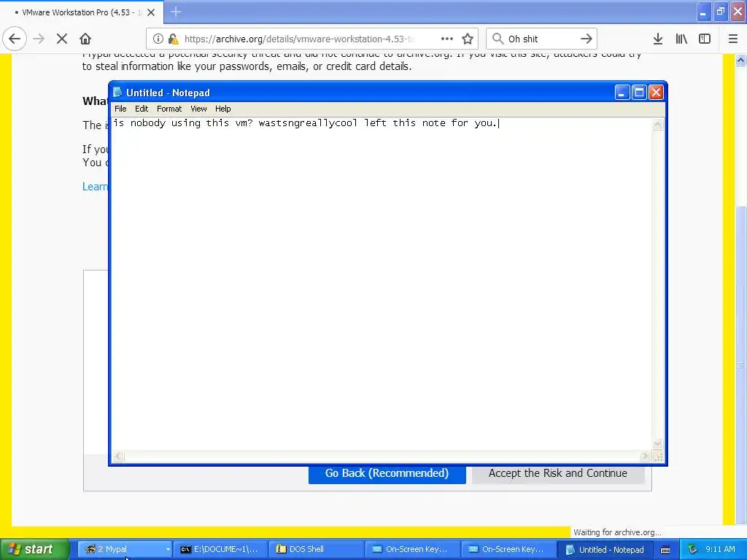Open the Mypal hamburger menu
747x560 pixels.
(733, 39)
